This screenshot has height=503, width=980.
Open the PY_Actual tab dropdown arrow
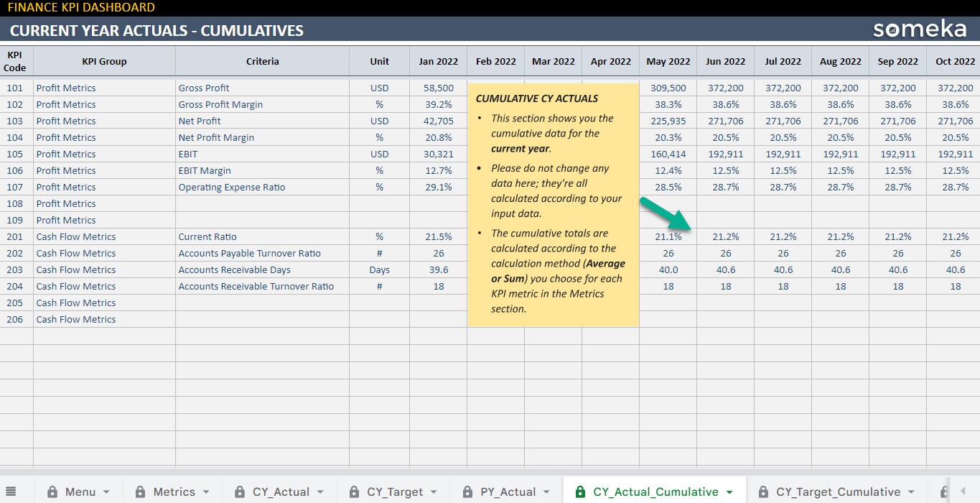tap(547, 492)
